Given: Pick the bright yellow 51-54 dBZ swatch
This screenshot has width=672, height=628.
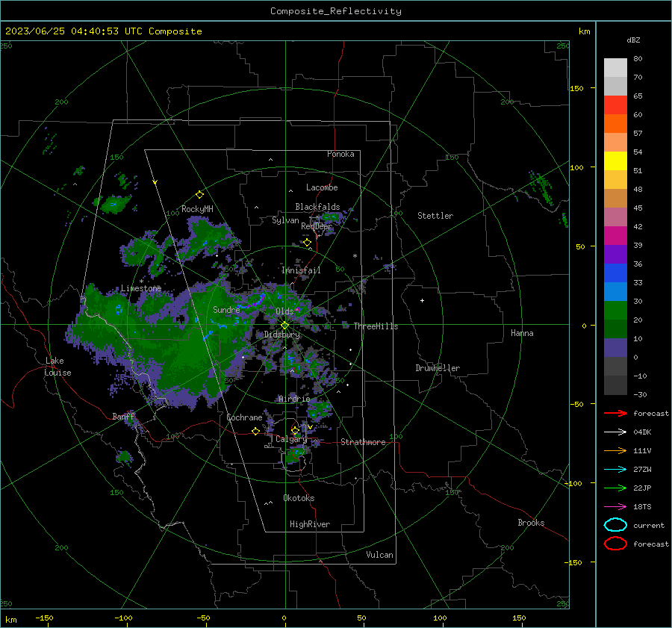Looking at the screenshot, I should (x=615, y=161).
